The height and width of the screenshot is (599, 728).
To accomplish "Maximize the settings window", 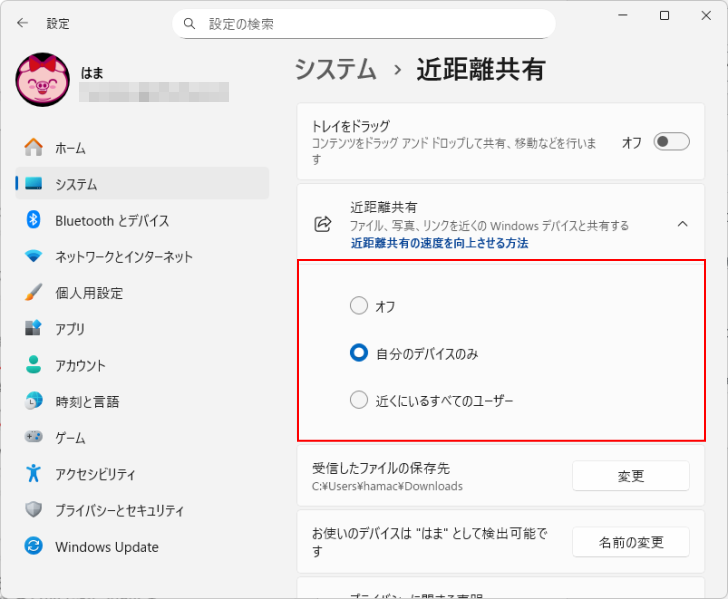I will pos(664,15).
